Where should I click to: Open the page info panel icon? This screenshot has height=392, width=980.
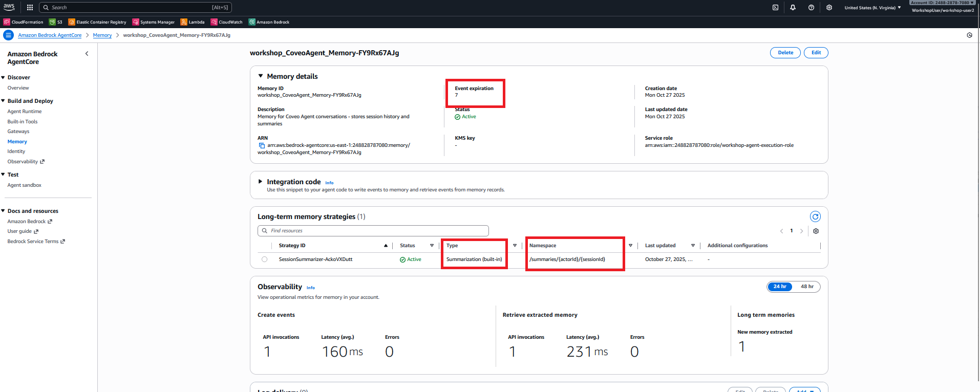tap(969, 35)
